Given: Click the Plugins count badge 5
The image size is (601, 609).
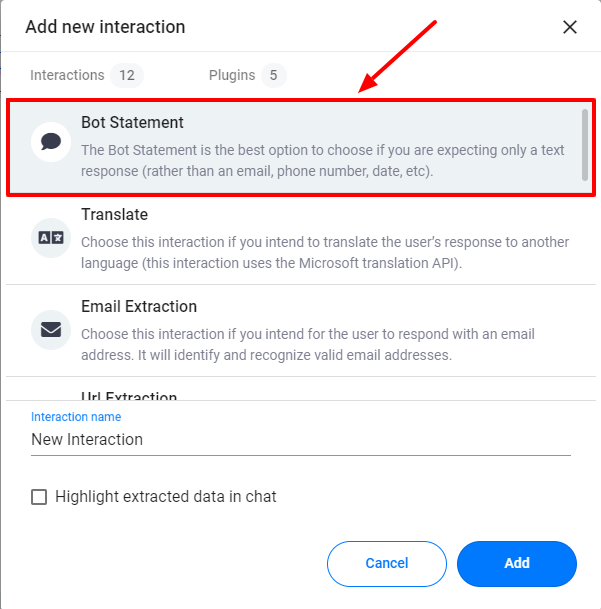Looking at the screenshot, I should [x=275, y=75].
